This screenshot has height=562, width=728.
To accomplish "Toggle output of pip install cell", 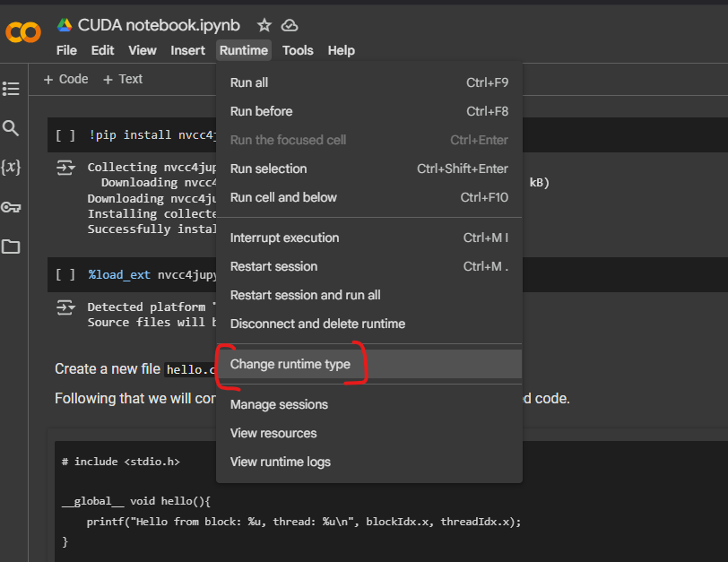I will click(65, 168).
